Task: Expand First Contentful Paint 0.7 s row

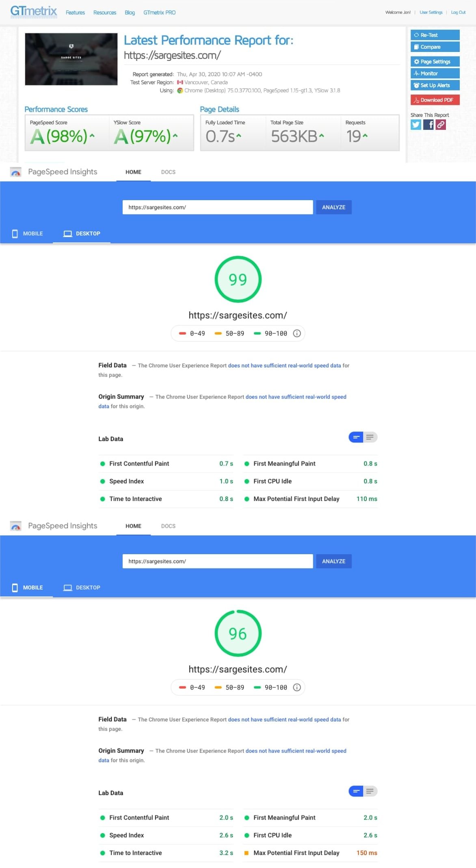Action: [x=167, y=464]
